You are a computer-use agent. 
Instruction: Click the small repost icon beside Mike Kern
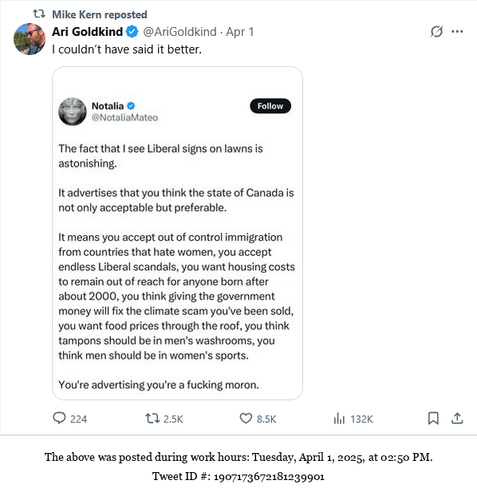click(x=39, y=14)
